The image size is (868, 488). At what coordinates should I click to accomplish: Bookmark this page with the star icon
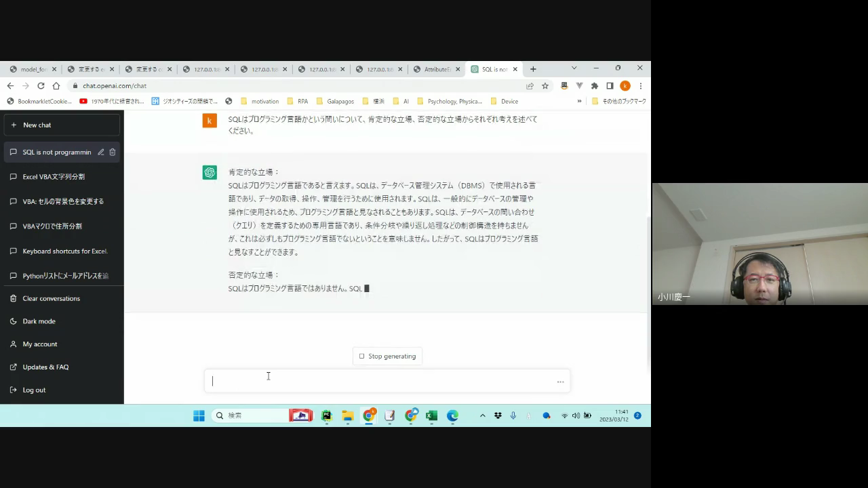tap(545, 86)
